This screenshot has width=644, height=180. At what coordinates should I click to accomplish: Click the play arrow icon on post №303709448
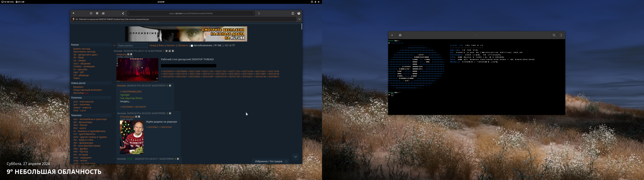[173, 51]
